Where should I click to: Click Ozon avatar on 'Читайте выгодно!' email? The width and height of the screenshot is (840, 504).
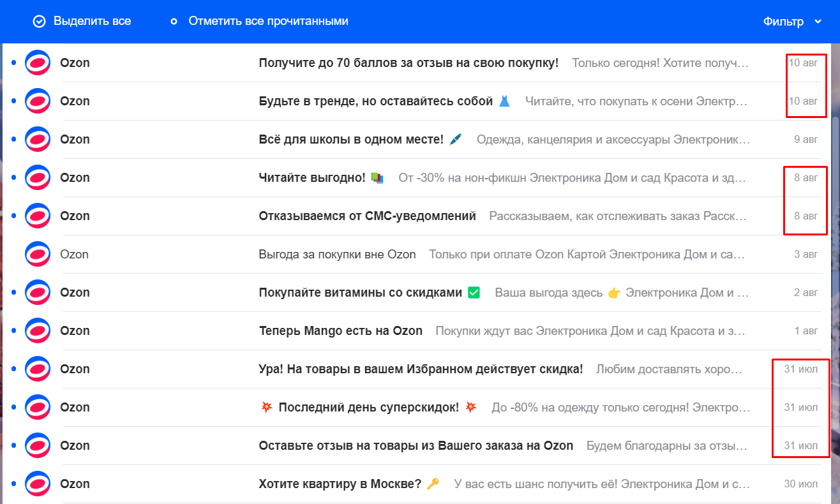[x=38, y=177]
